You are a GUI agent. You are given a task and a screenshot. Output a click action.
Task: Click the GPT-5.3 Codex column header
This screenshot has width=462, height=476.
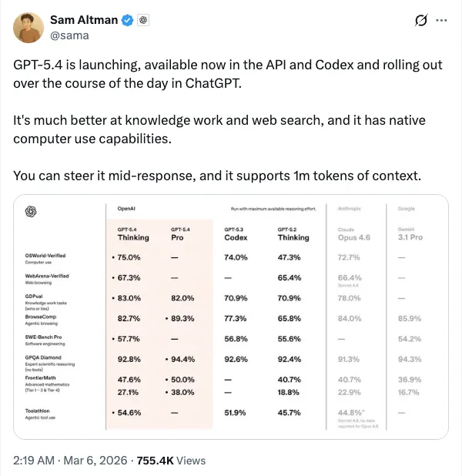[x=236, y=233]
